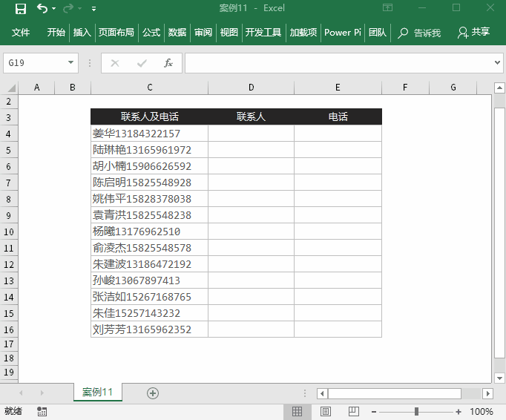
Task: Click inside the formula bar input
Action: (x=339, y=63)
